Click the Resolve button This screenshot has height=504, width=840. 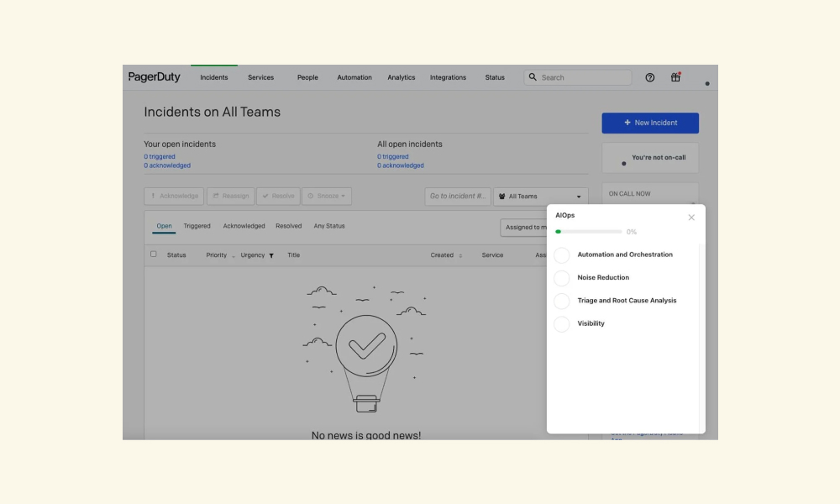point(278,196)
